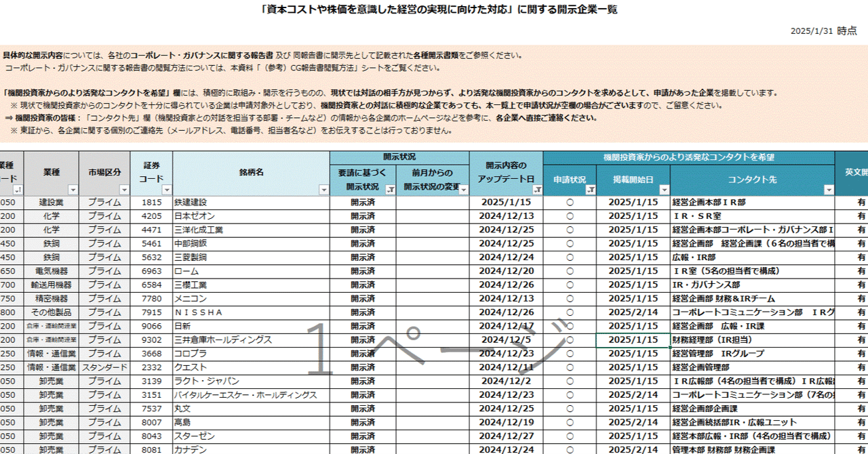The width and height of the screenshot is (868, 454).
Task: Select contact cell IR・ガバナンス部
Action: coord(753,285)
